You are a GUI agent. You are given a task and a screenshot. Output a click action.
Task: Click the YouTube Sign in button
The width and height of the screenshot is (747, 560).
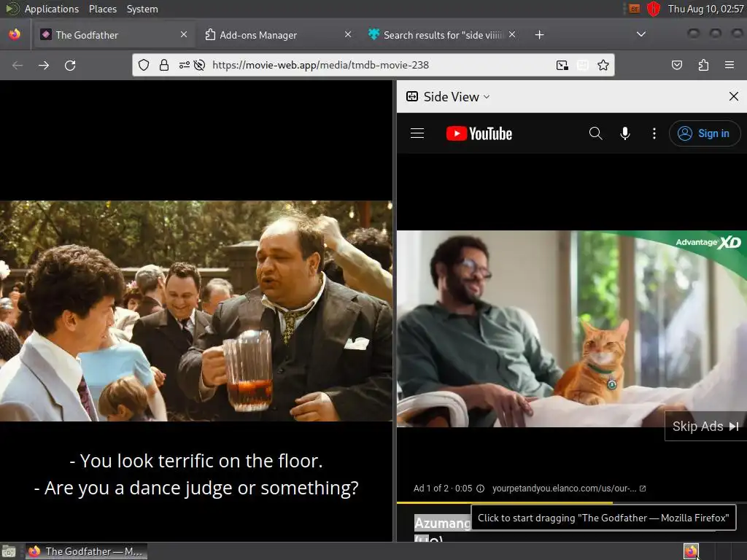pos(705,133)
